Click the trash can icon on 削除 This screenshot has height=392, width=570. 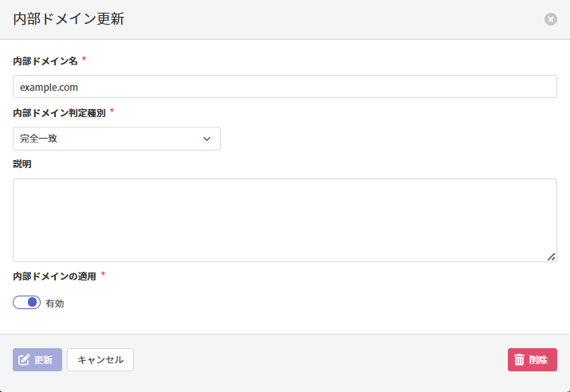[519, 359]
